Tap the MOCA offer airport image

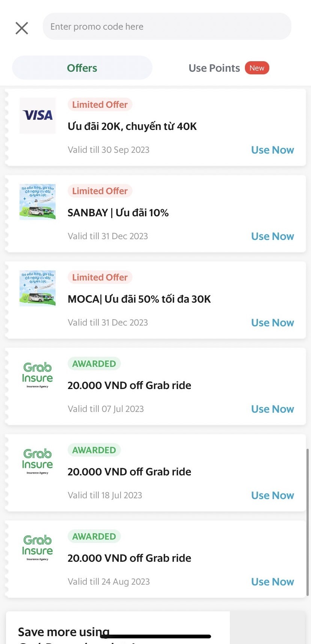tap(38, 288)
